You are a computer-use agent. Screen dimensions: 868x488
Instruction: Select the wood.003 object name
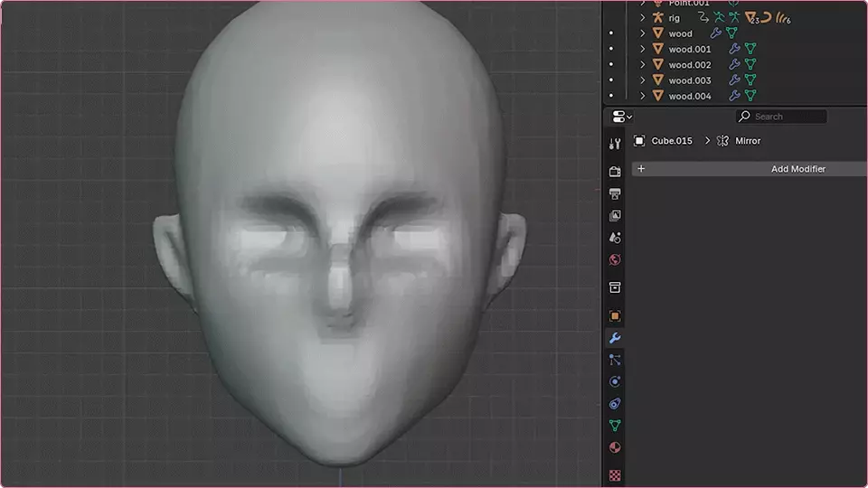pyautogui.click(x=690, y=80)
